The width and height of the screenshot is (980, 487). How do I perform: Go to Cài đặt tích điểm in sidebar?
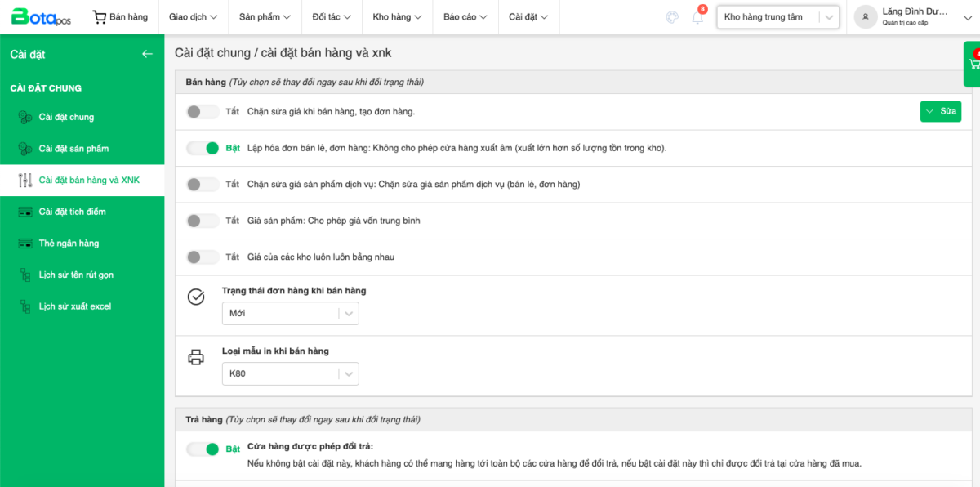click(x=72, y=212)
